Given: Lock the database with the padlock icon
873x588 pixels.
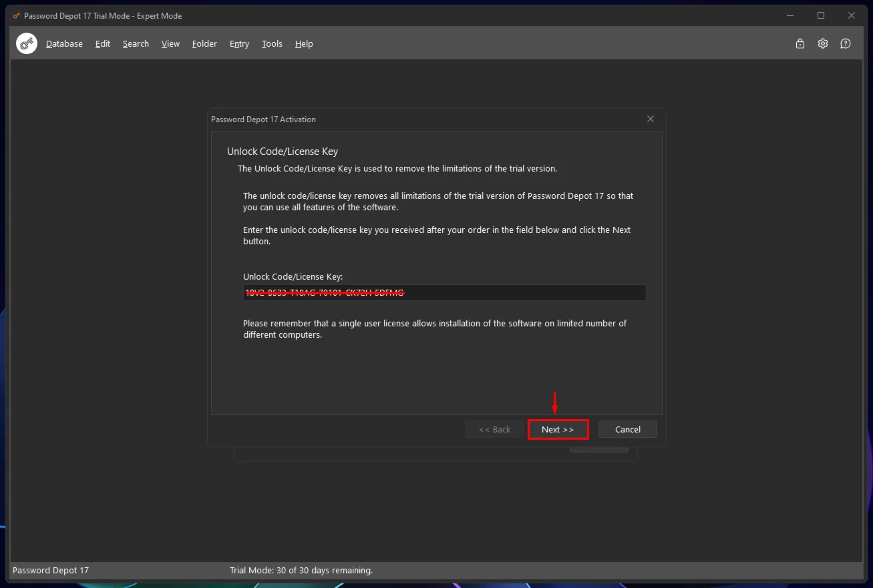Looking at the screenshot, I should tap(800, 43).
